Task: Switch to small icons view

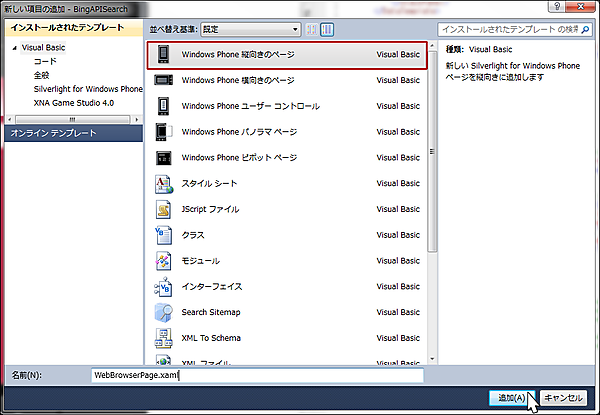Action: click(312, 29)
